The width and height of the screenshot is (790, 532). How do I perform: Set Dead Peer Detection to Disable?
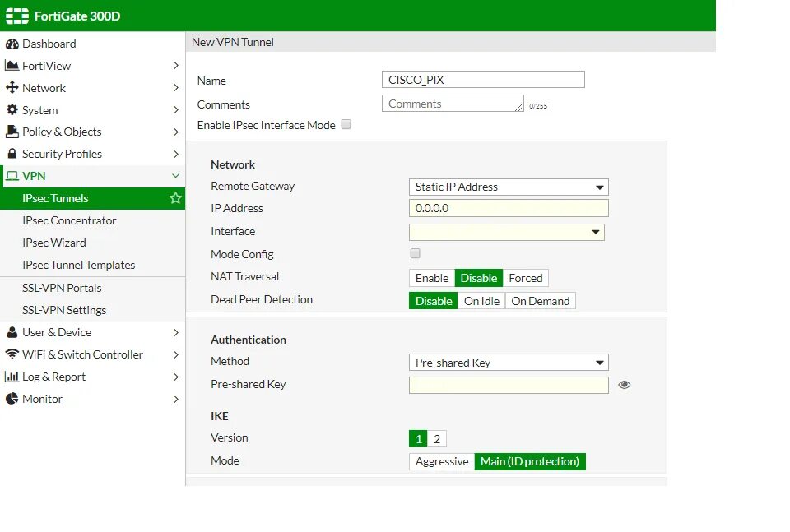[434, 301]
